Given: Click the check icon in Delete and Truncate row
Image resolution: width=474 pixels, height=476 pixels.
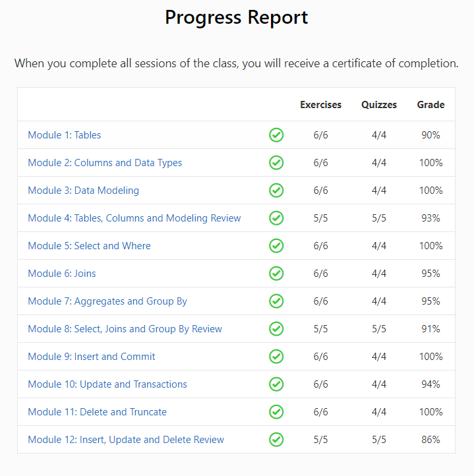Looking at the screenshot, I should [276, 412].
